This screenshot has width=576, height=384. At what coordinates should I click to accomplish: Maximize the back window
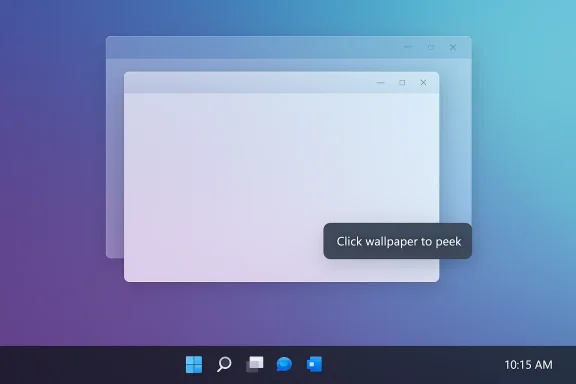[431, 47]
